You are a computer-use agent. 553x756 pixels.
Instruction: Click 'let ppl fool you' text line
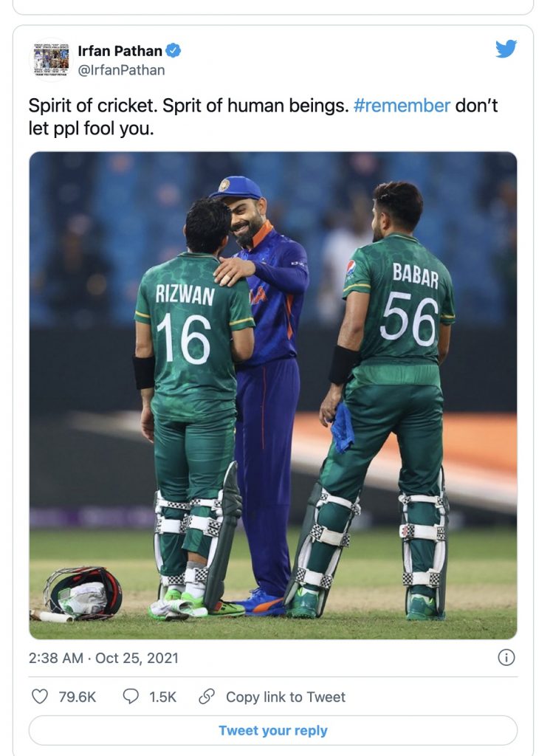pos(91,128)
